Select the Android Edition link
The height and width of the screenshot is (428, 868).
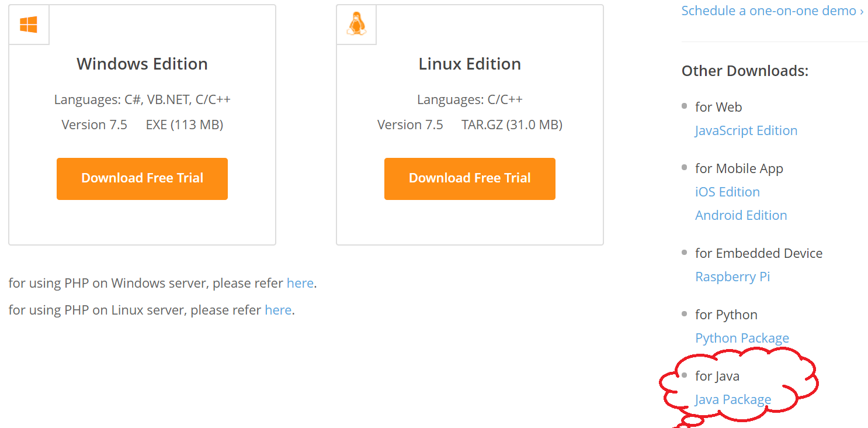pos(741,215)
